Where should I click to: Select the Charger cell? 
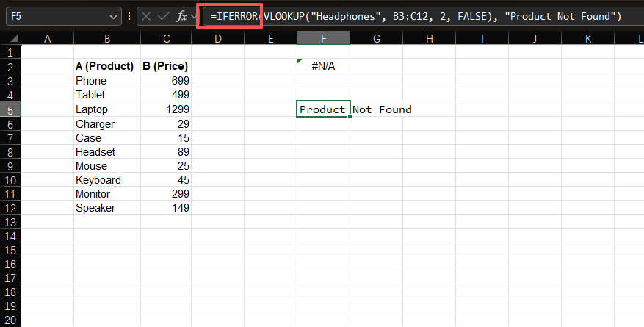tap(107, 124)
